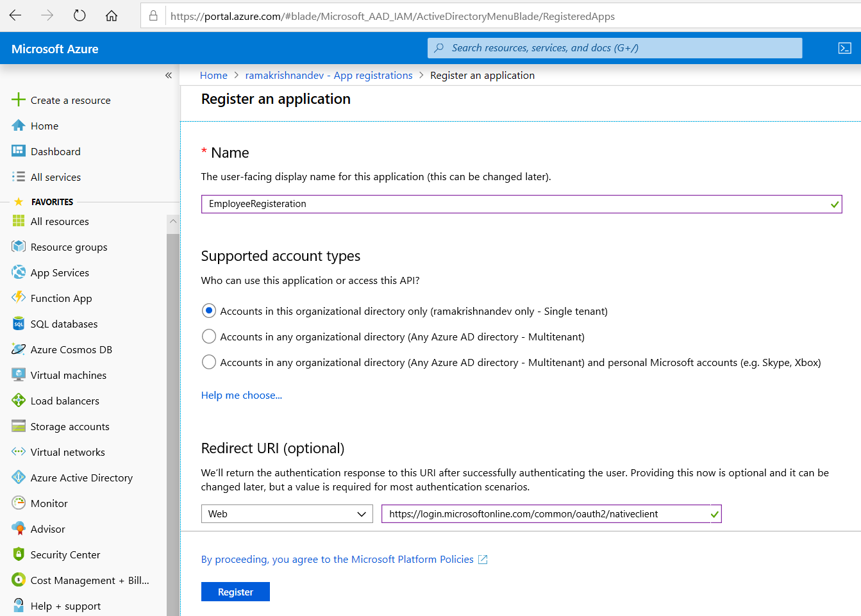Click the Cost Management icon

(19, 580)
